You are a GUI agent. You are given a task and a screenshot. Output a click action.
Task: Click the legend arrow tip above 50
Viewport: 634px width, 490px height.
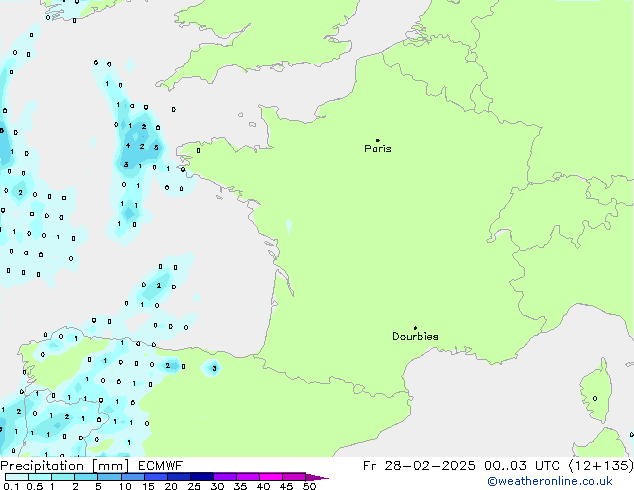(317, 477)
